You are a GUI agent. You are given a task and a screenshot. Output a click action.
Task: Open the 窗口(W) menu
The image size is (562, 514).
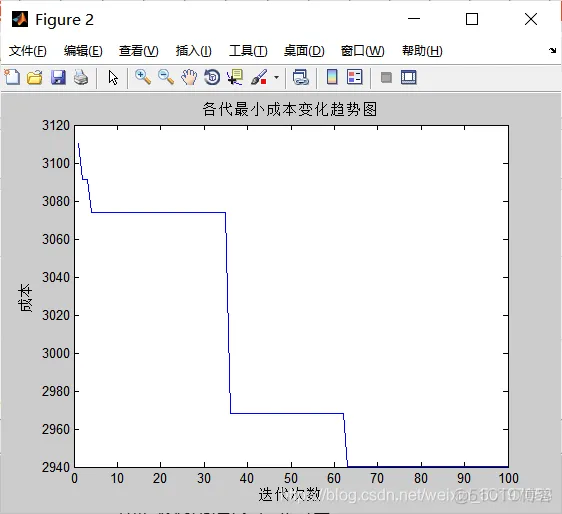click(x=362, y=51)
